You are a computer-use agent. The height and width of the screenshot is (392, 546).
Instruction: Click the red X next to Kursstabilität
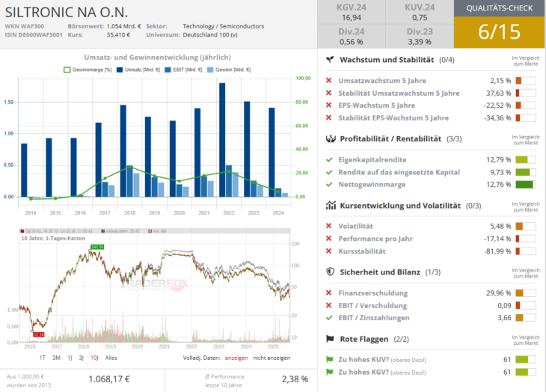(328, 251)
